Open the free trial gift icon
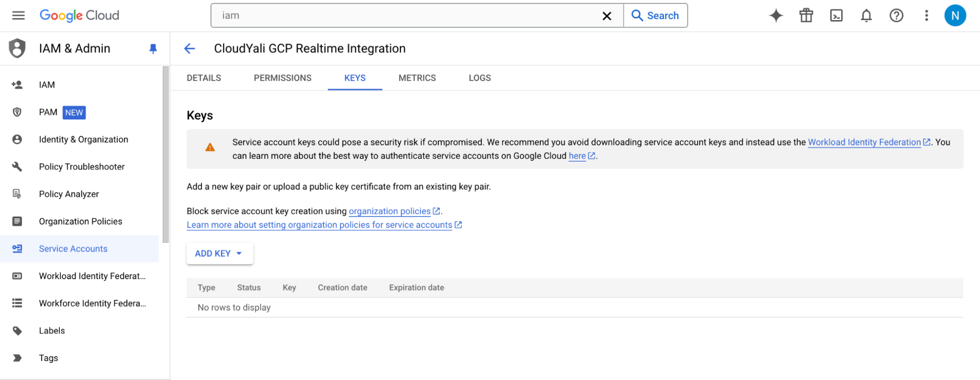The image size is (980, 380). click(x=806, y=16)
